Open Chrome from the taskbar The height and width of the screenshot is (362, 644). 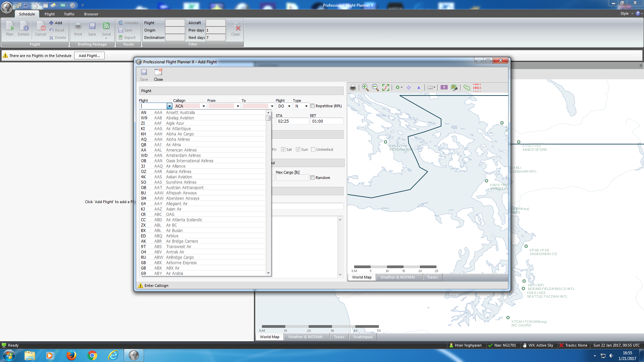[x=92, y=355]
